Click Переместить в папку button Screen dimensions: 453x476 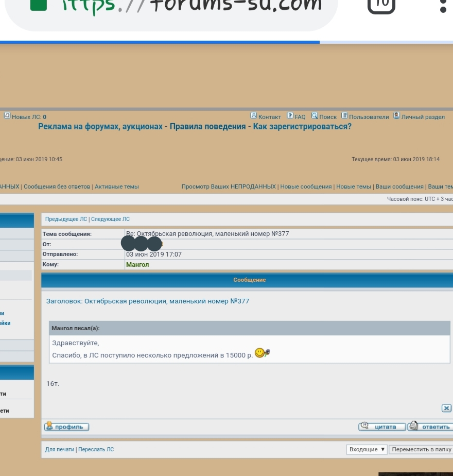click(x=421, y=449)
